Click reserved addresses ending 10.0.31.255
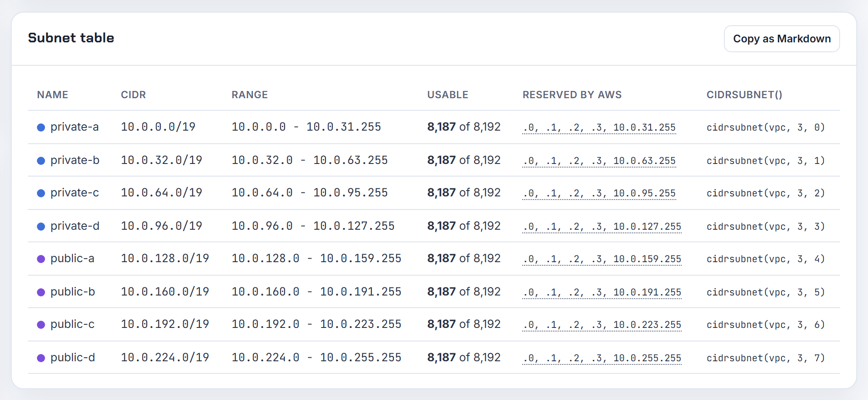 (599, 127)
